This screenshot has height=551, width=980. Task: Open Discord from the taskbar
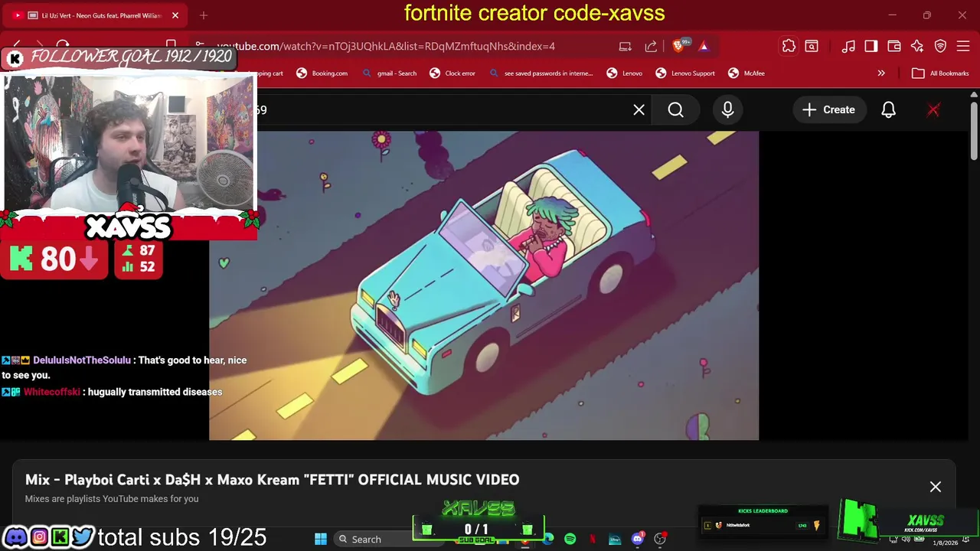pos(637,539)
